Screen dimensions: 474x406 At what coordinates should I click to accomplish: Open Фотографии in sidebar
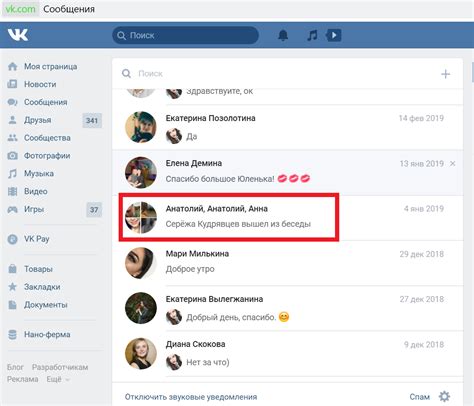tap(47, 156)
